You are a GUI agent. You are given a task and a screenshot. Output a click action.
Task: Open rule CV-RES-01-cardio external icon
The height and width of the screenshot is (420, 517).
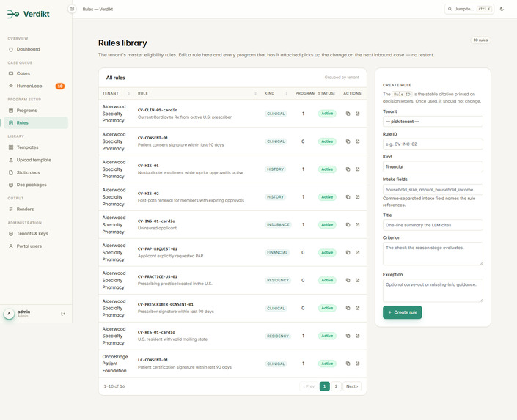(357, 336)
